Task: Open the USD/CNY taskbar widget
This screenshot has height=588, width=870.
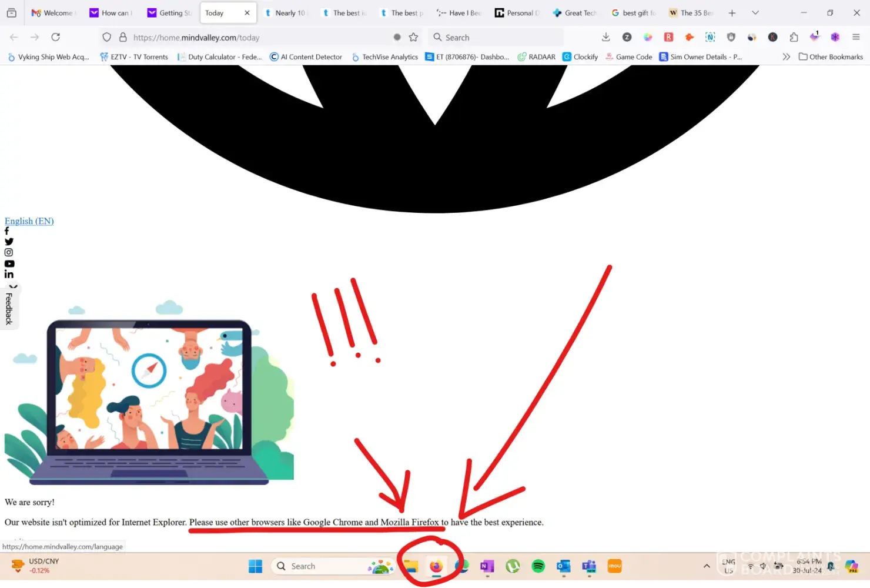Action: pyautogui.click(x=36, y=566)
